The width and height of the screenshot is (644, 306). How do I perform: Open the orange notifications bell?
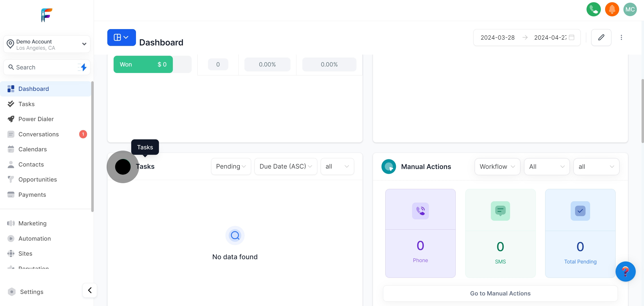(612, 9)
